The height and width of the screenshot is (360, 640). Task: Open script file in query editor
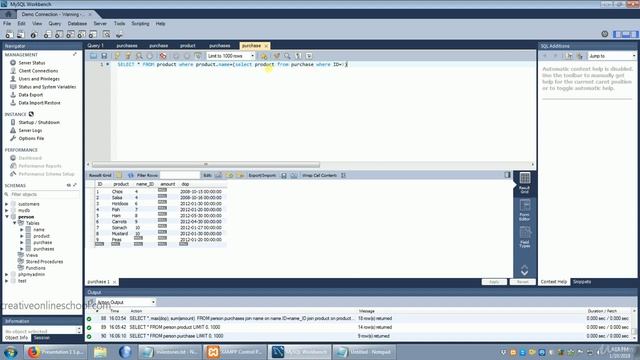(x=93, y=56)
